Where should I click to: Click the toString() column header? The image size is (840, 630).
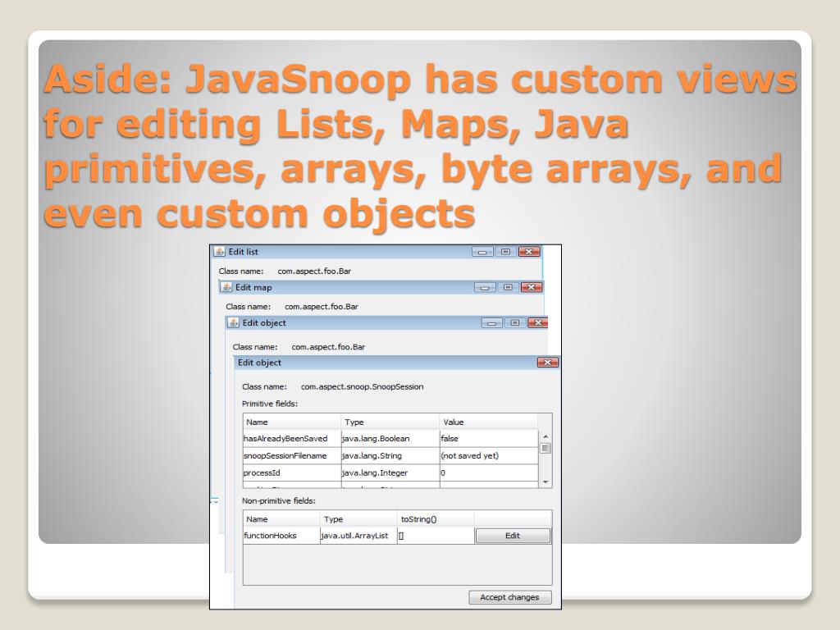(436, 519)
